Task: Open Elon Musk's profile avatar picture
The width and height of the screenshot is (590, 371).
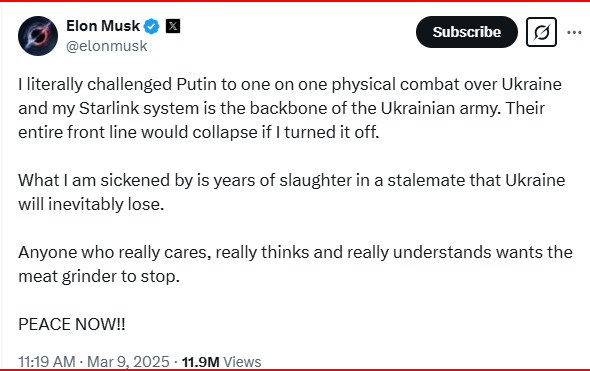Action: [x=38, y=36]
